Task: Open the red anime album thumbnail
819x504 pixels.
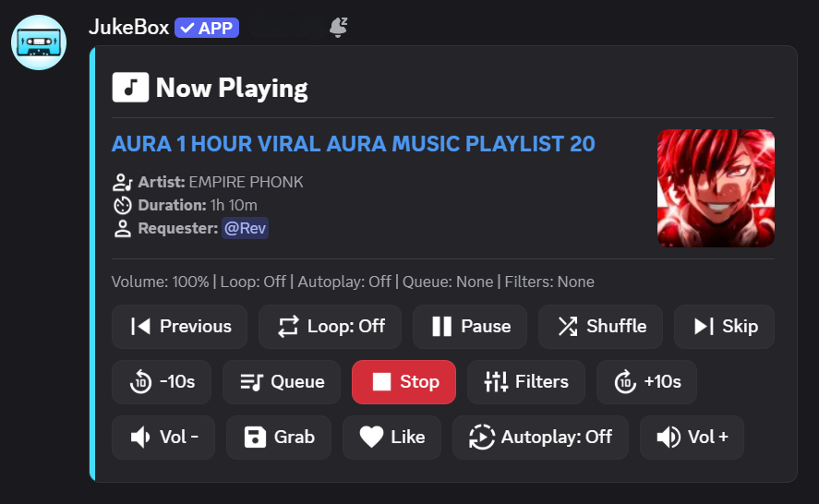Action: [x=716, y=188]
